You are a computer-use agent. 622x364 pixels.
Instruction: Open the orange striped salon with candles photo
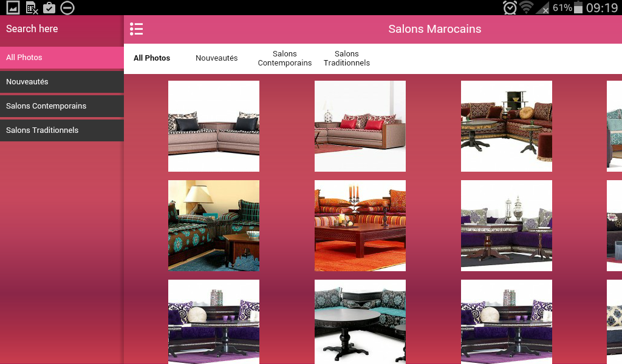tap(360, 225)
